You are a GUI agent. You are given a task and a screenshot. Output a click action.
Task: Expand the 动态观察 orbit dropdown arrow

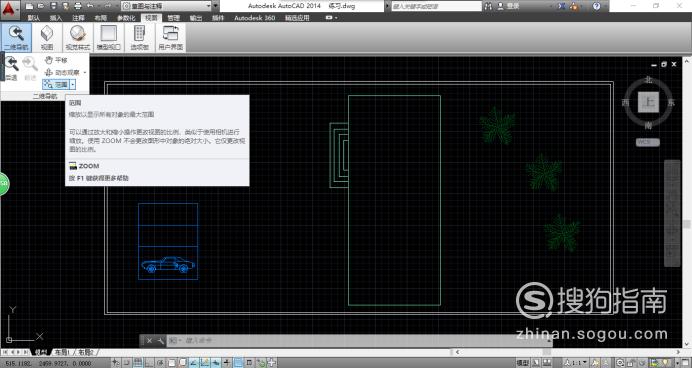85,72
